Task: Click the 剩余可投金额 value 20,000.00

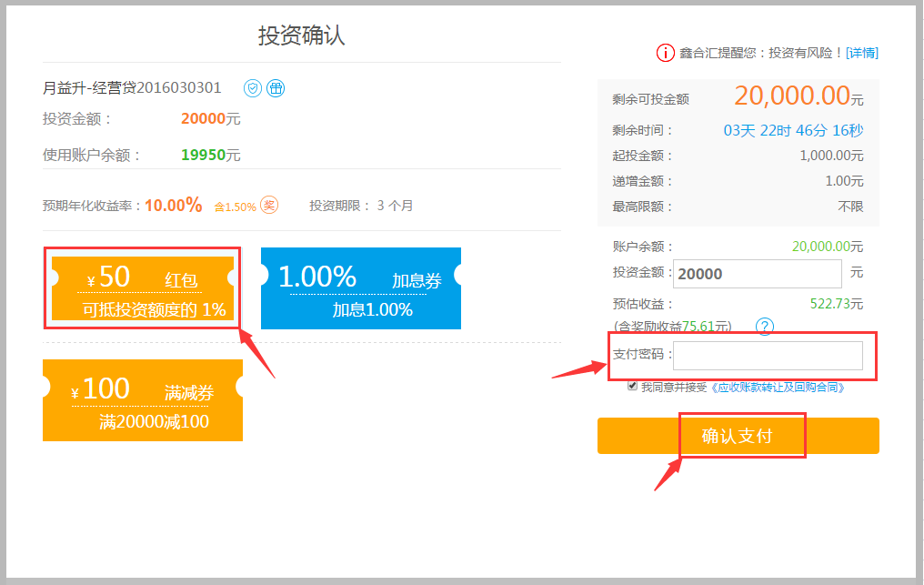Action: 791,96
